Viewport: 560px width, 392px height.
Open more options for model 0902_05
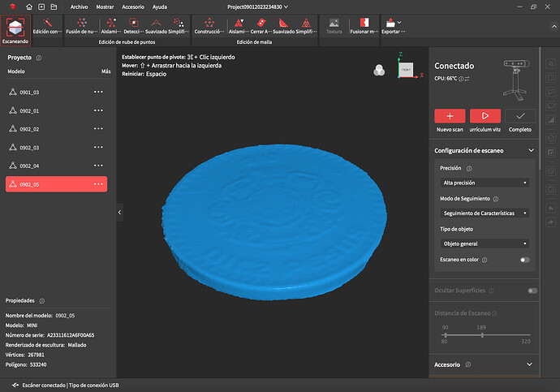coord(98,184)
